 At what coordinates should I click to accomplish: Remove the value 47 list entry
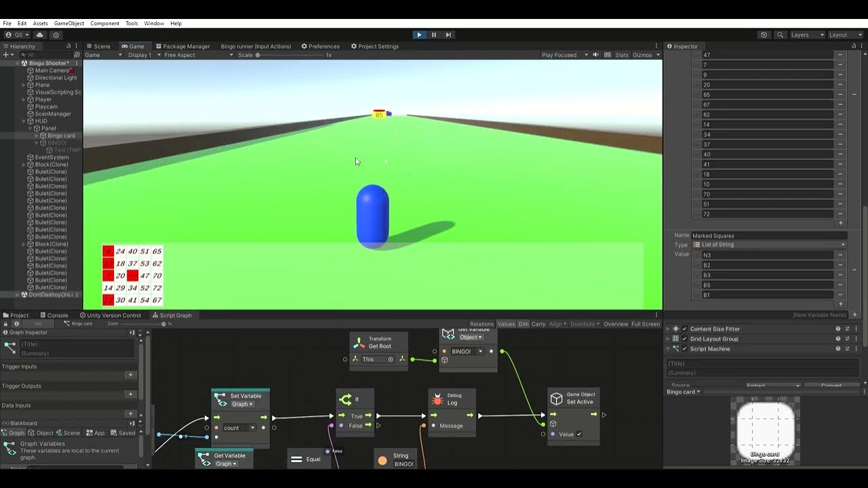click(840, 55)
